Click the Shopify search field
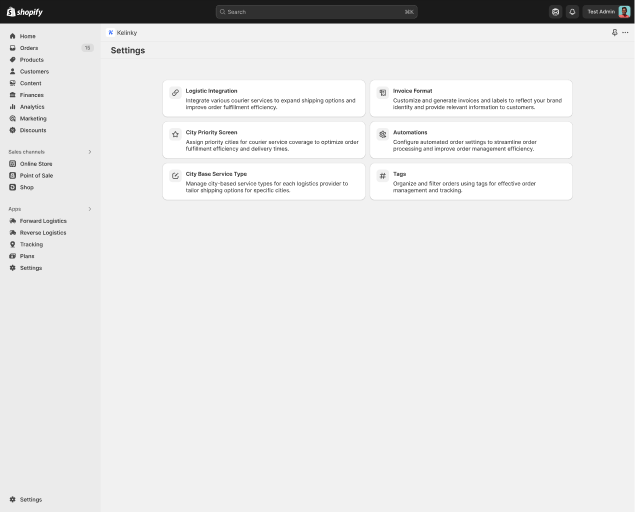Viewport: 635px width, 512px height. click(x=316, y=12)
